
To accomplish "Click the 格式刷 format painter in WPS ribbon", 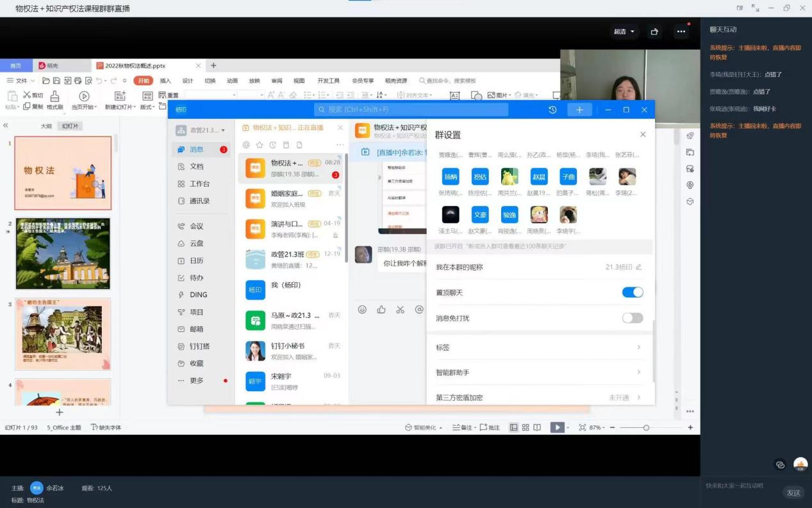I will [54, 101].
